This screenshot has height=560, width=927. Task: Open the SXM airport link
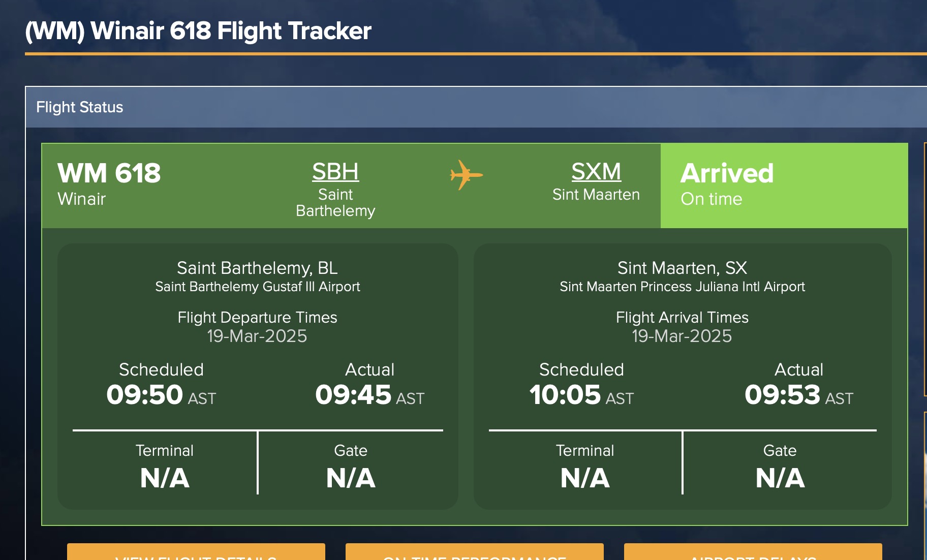click(x=596, y=172)
